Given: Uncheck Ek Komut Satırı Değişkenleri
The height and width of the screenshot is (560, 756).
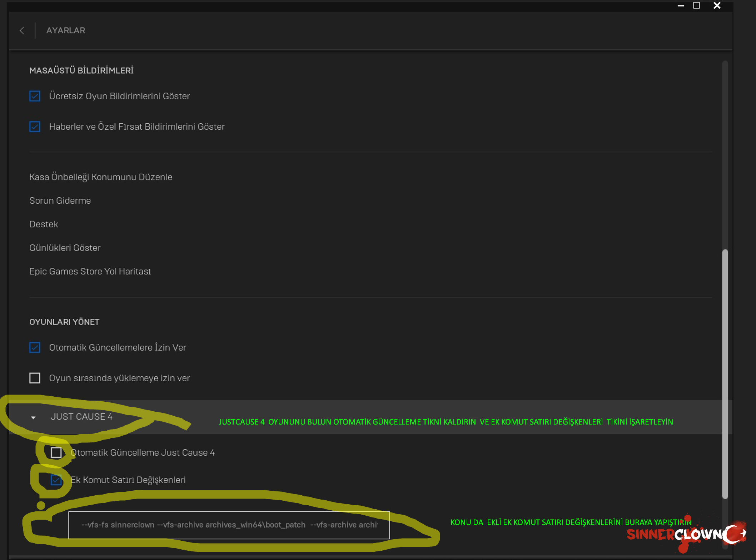Looking at the screenshot, I should click(x=56, y=480).
